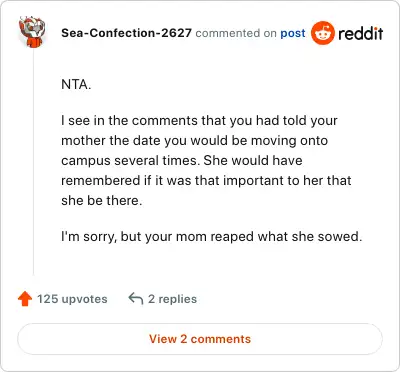Click the NTA. verdict text
Screen dimensions: 400x372
pos(76,84)
